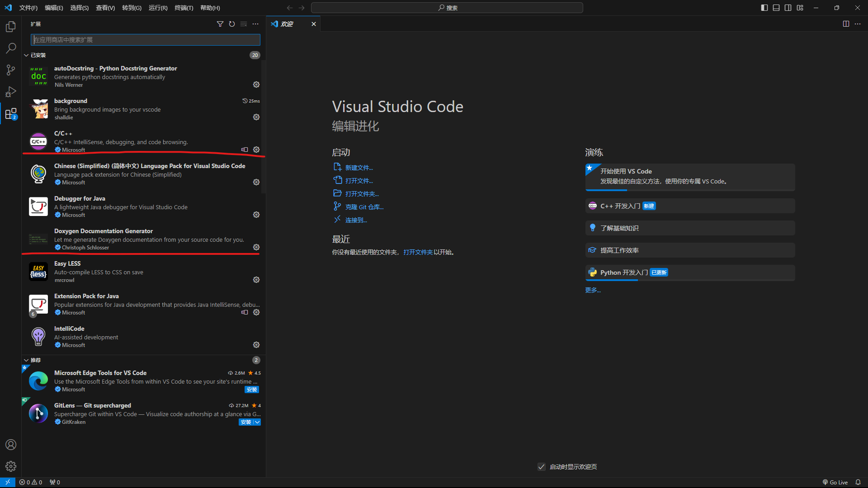
Task: Open the GitLens install dropdown arrow
Action: (x=257, y=422)
